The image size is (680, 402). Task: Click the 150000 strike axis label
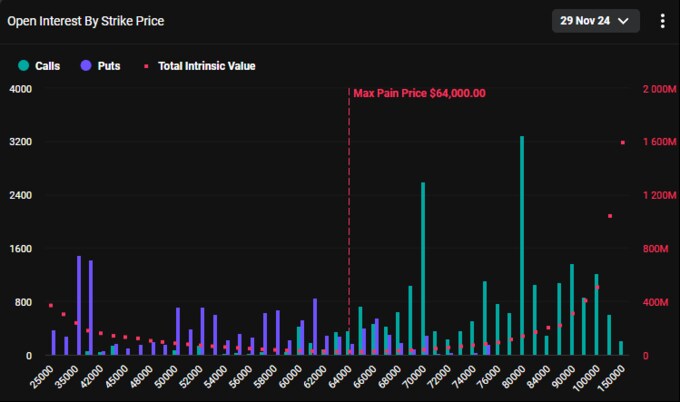click(612, 377)
